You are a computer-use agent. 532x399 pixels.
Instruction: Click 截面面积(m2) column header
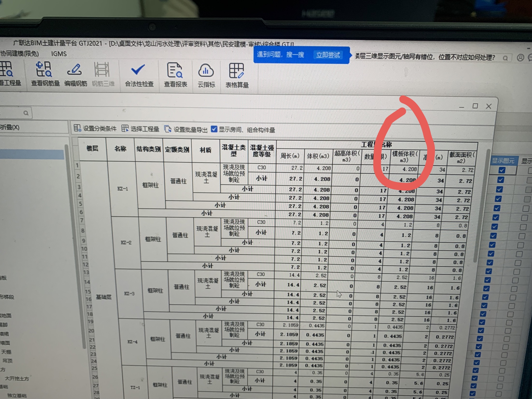462,158
